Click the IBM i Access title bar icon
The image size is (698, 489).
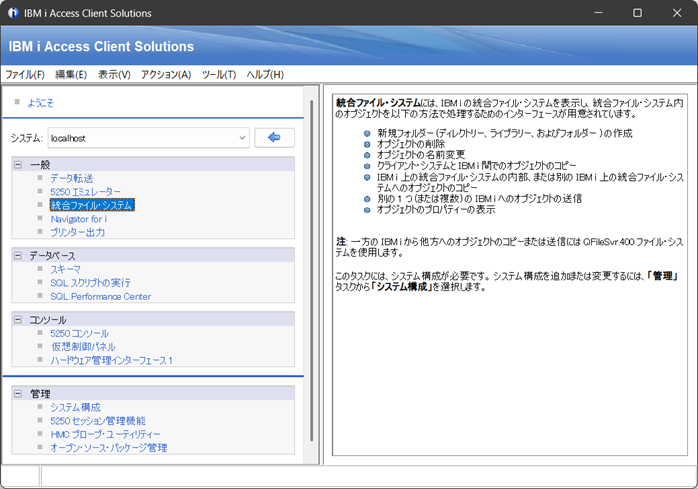[x=13, y=13]
